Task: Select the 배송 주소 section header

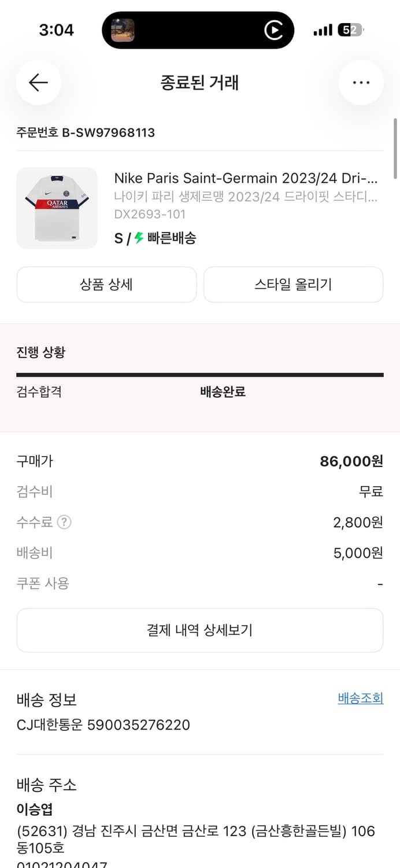Action: tap(46, 786)
